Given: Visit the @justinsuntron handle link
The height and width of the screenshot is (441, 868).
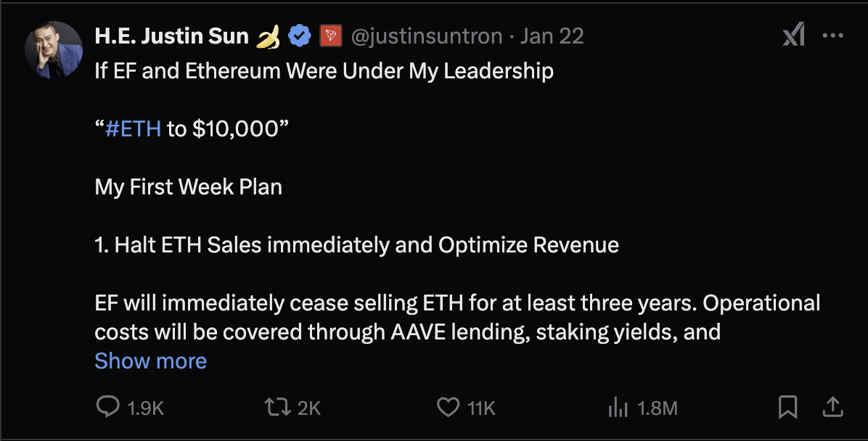Looking at the screenshot, I should coord(427,36).
